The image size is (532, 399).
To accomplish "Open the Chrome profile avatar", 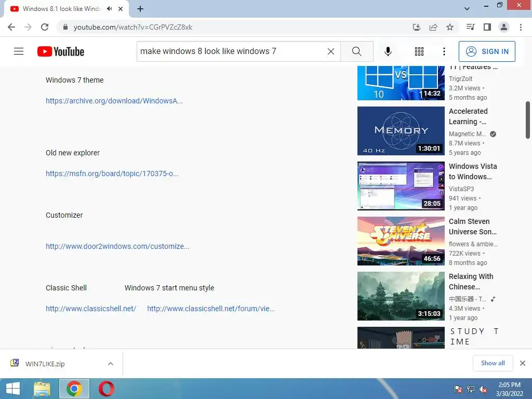I will [x=504, y=27].
